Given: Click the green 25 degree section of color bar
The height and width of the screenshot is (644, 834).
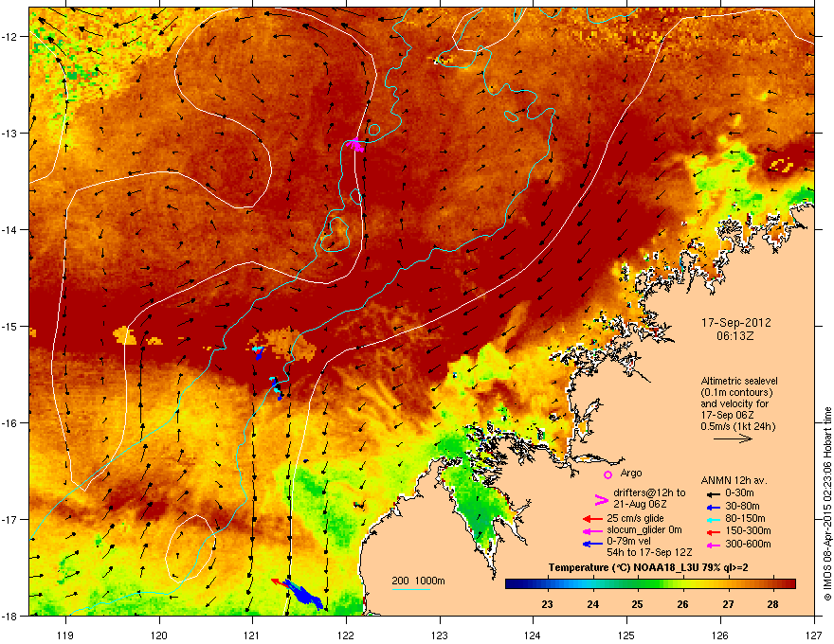Looking at the screenshot, I should tap(637, 584).
